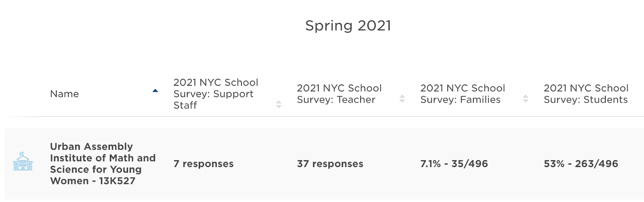
Task: Select the Survey: Families column header
Action: click(463, 94)
